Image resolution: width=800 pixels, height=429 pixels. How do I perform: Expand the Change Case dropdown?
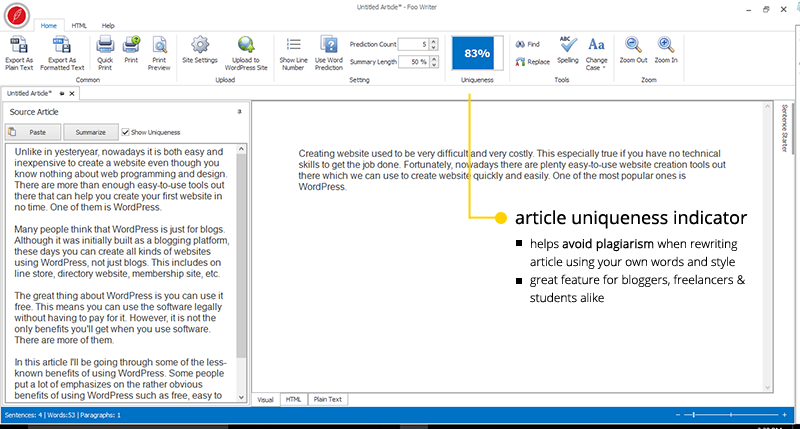(596, 50)
